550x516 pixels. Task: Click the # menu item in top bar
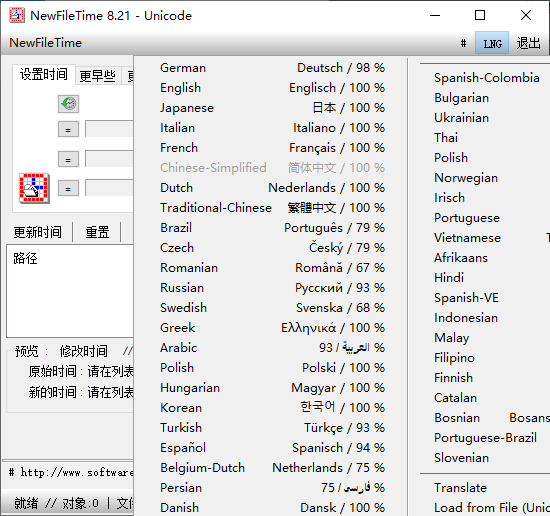pyautogui.click(x=463, y=43)
